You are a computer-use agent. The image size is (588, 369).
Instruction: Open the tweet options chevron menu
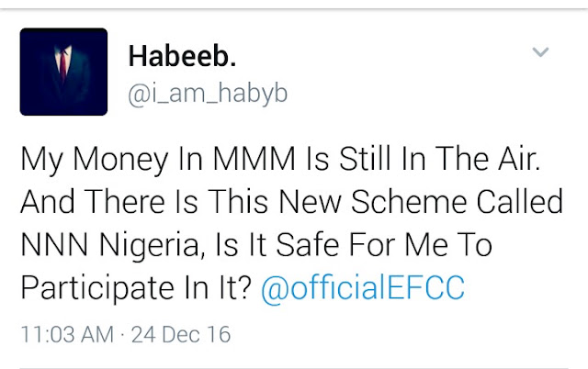540,51
